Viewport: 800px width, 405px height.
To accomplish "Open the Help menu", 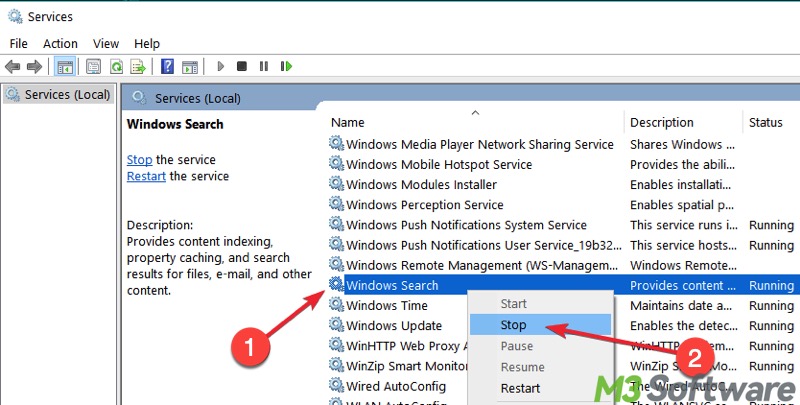I will point(147,44).
